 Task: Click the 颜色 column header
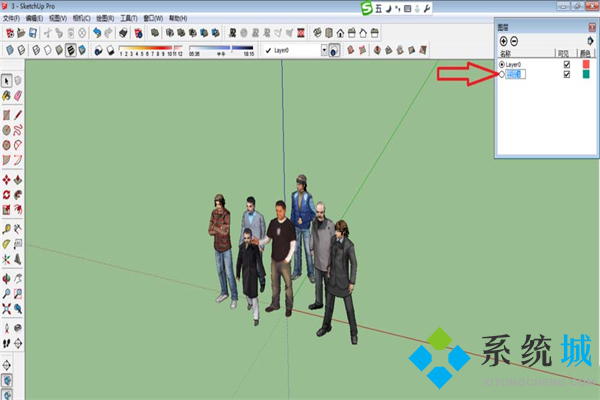(x=586, y=53)
